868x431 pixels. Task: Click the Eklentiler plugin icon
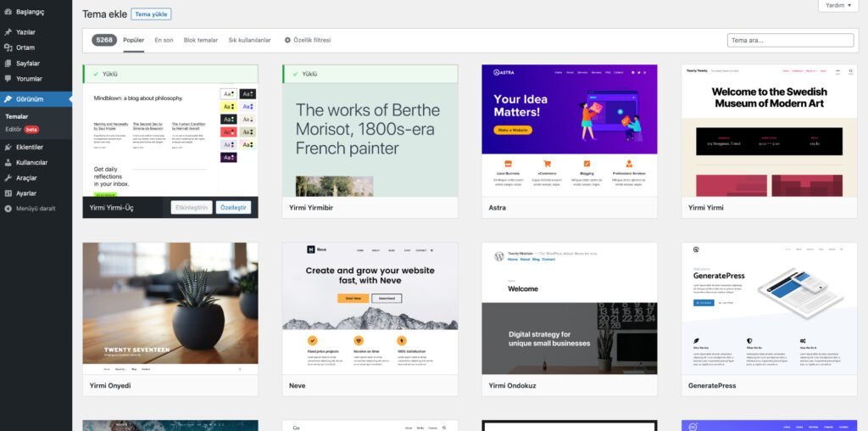(x=8, y=148)
